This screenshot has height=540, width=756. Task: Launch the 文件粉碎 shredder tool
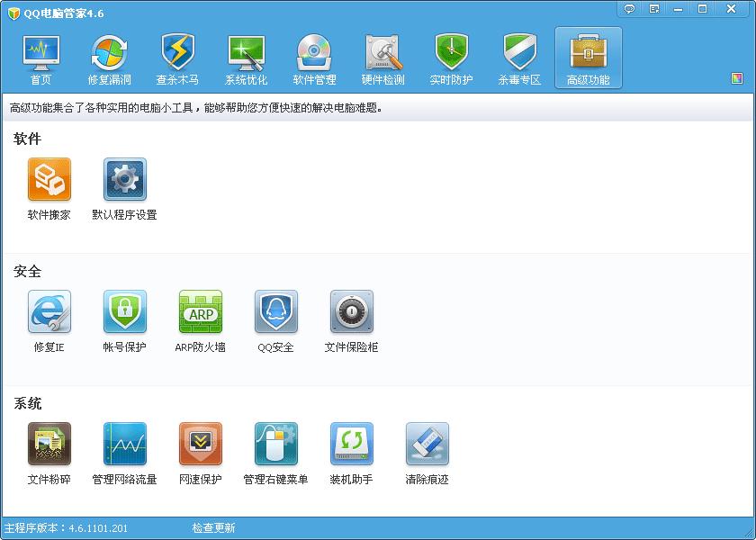(49, 445)
